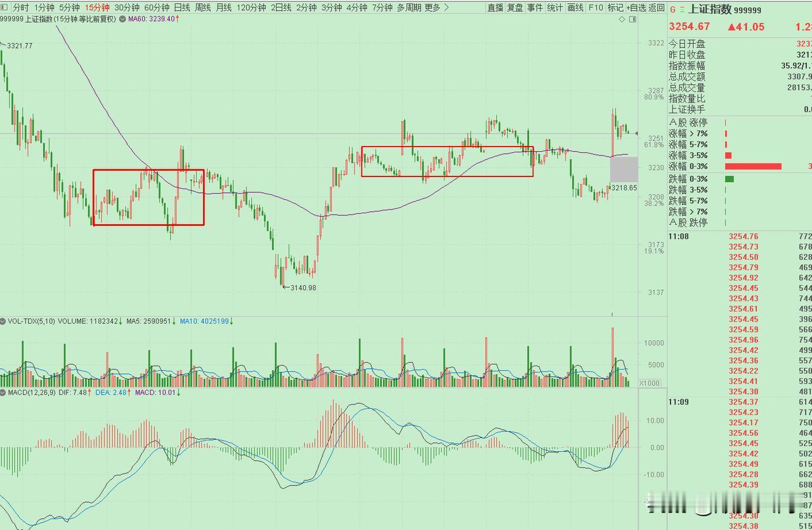
Task: Select the 3分钟 period tab
Action: pos(332,8)
